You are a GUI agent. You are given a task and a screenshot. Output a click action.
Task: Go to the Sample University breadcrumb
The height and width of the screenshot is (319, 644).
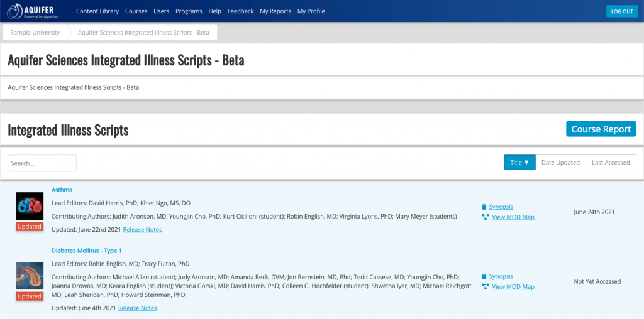[x=35, y=33]
